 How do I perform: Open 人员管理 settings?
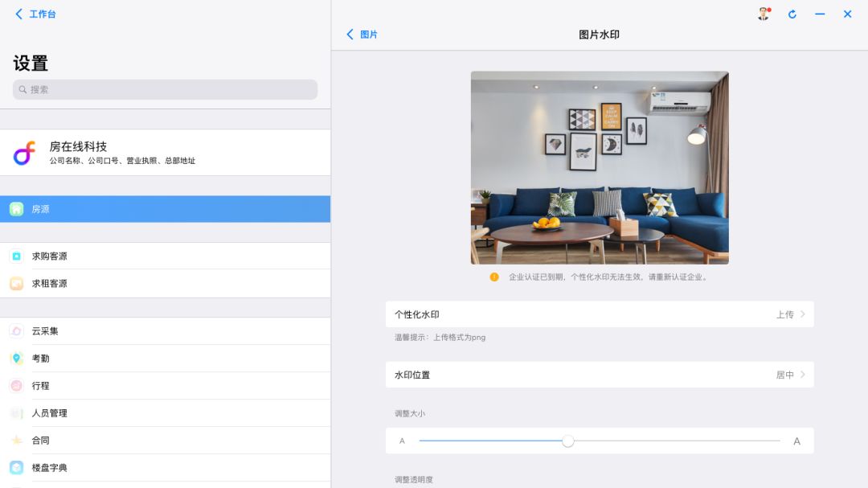[165, 412]
